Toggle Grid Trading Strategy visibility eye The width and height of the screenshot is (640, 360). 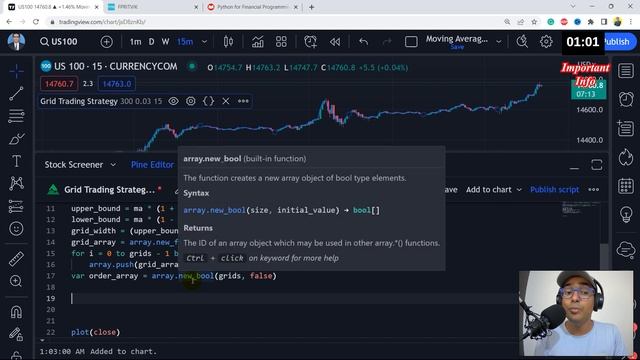click(173, 101)
